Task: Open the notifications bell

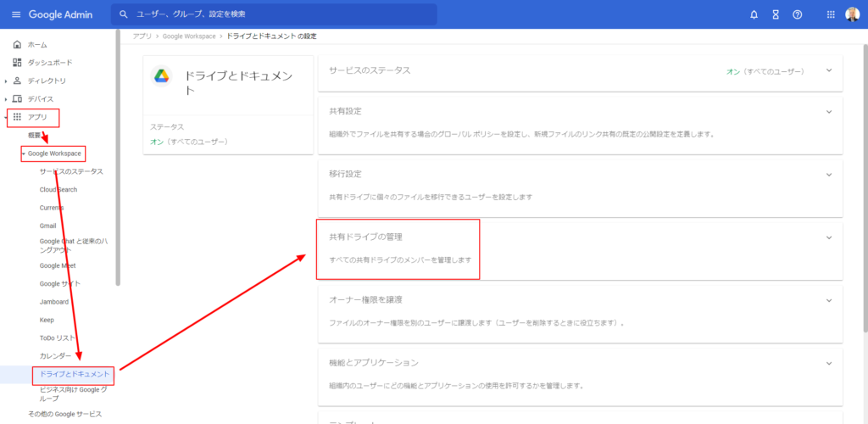Action: tap(754, 15)
